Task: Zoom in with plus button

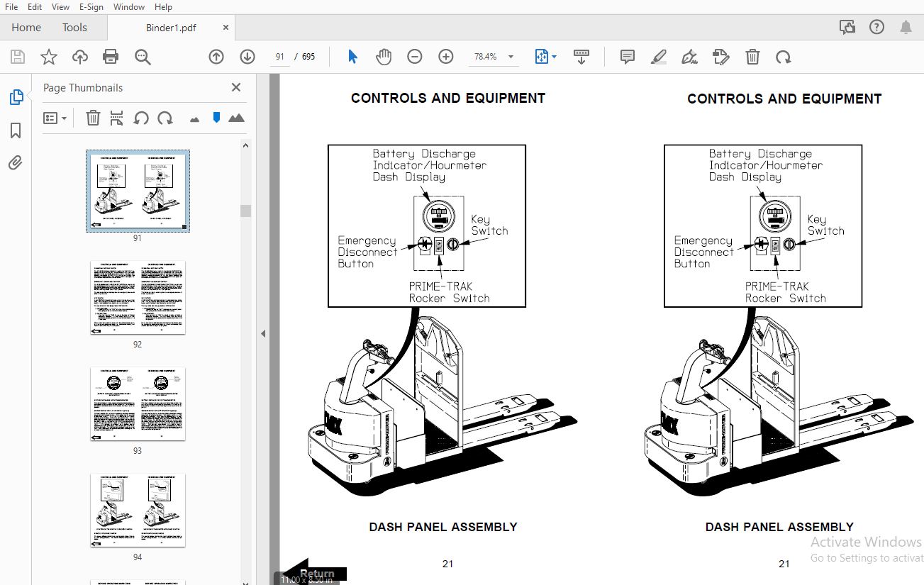Action: [445, 57]
